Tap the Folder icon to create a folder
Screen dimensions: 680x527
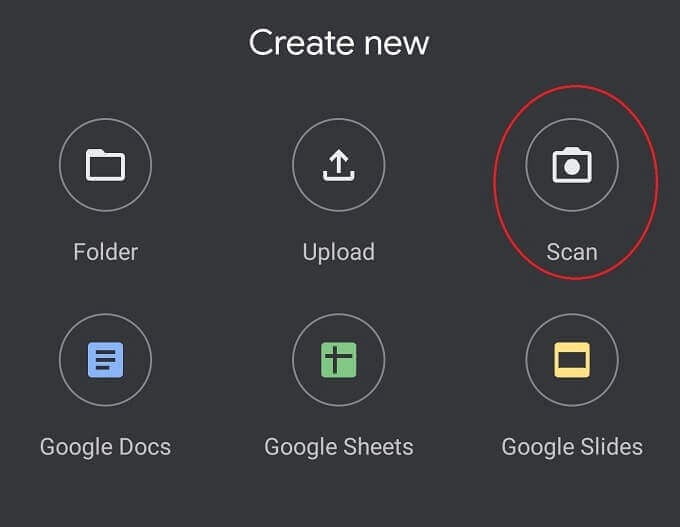(105, 165)
